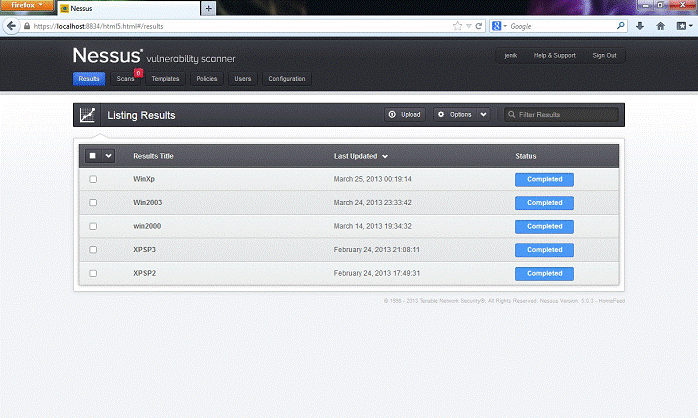Click date February 24, 2013 17:49:31
The image size is (698, 418).
(377, 273)
